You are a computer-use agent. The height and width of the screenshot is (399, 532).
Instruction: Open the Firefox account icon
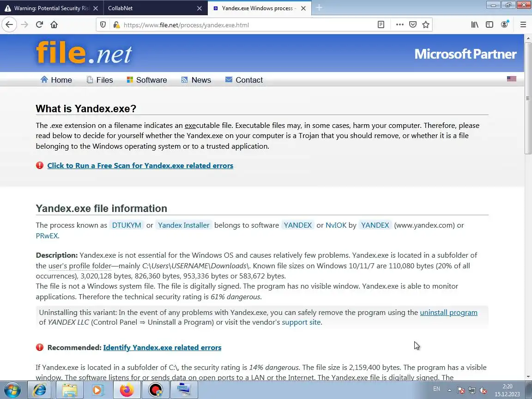tap(504, 24)
